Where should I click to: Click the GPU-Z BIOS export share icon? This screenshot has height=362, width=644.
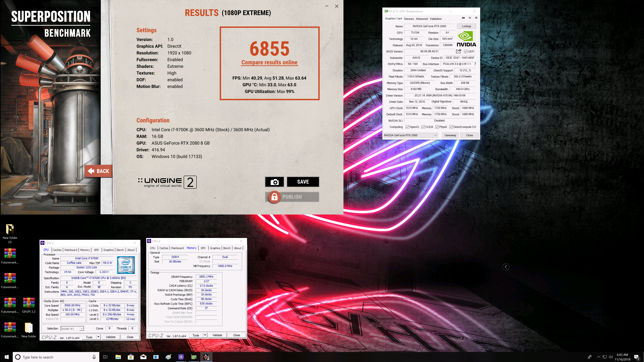(458, 51)
